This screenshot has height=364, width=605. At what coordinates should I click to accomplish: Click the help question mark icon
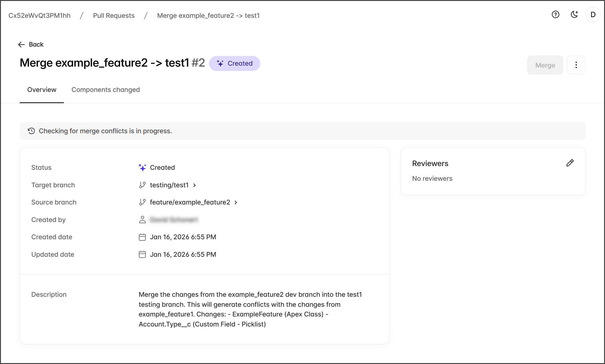pos(555,15)
